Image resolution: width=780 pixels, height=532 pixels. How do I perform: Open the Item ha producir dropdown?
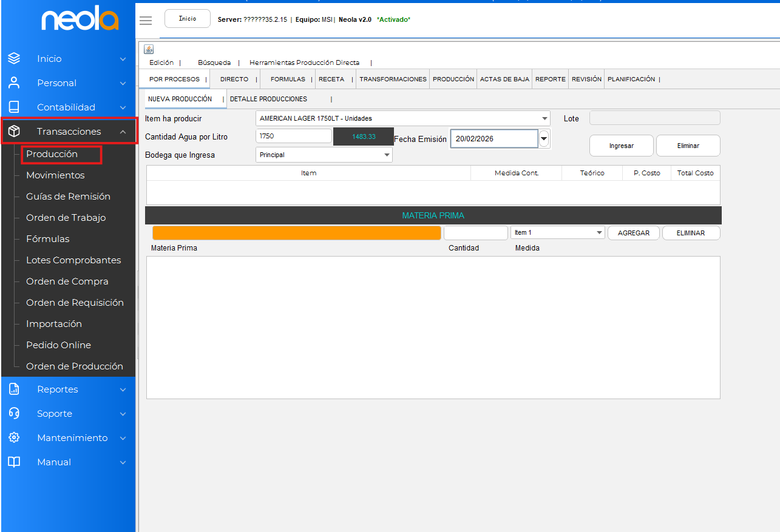pyautogui.click(x=544, y=119)
